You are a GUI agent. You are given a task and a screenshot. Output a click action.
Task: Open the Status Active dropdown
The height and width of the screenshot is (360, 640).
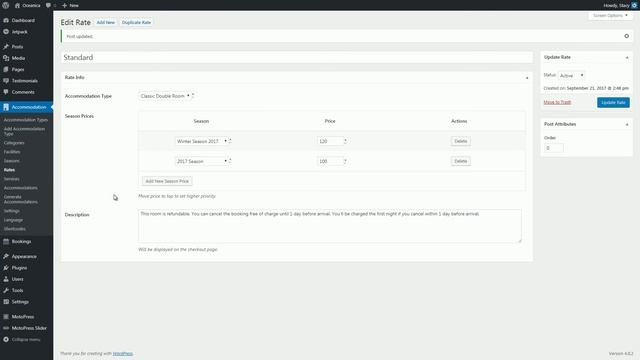571,76
